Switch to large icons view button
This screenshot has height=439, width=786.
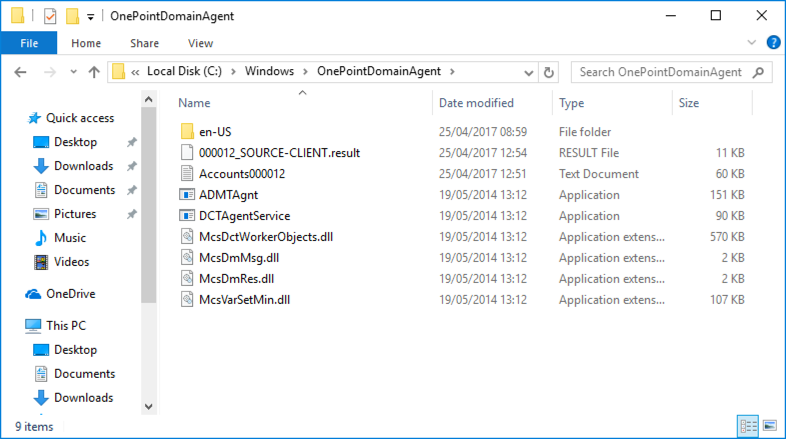pyautogui.click(x=770, y=426)
